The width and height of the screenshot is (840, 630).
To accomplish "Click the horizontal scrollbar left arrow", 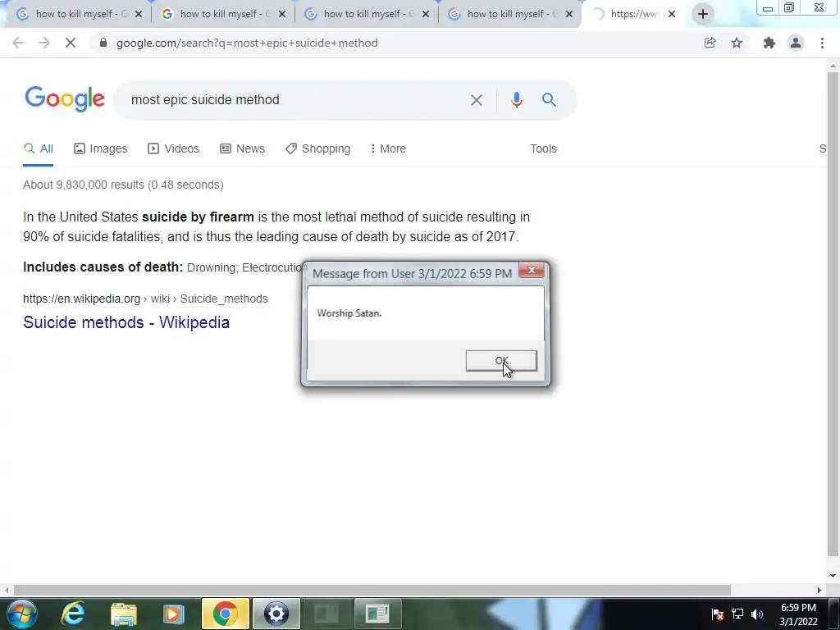I will [x=7, y=591].
